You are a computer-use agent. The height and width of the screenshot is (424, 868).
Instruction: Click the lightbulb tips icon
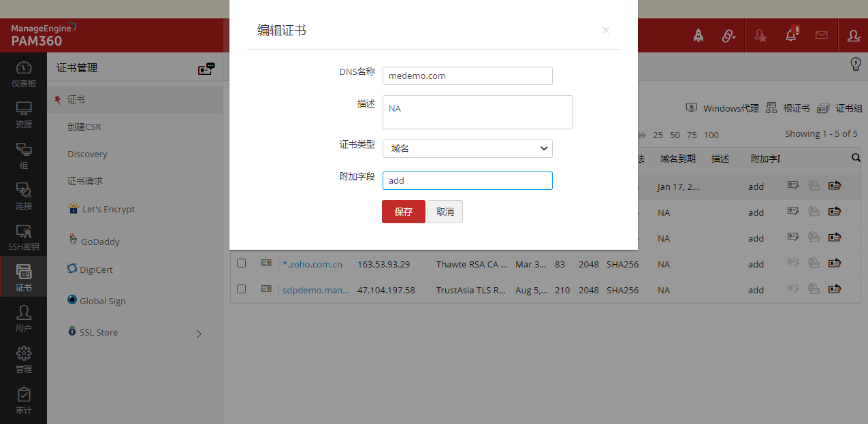pos(856,64)
